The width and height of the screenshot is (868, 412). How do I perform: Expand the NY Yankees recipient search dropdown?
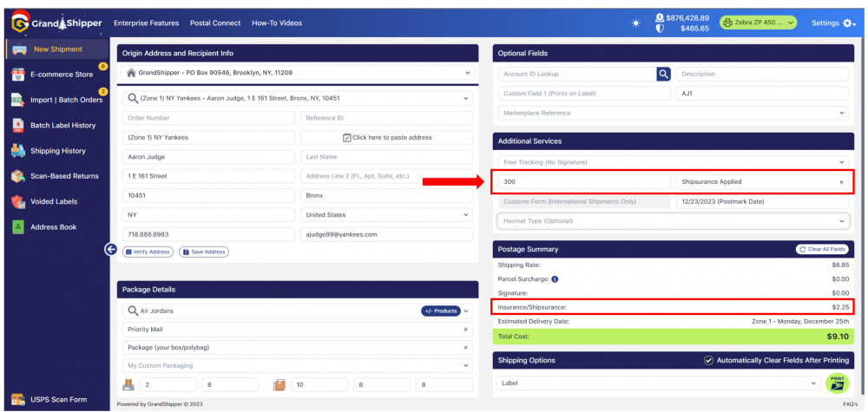(x=465, y=98)
